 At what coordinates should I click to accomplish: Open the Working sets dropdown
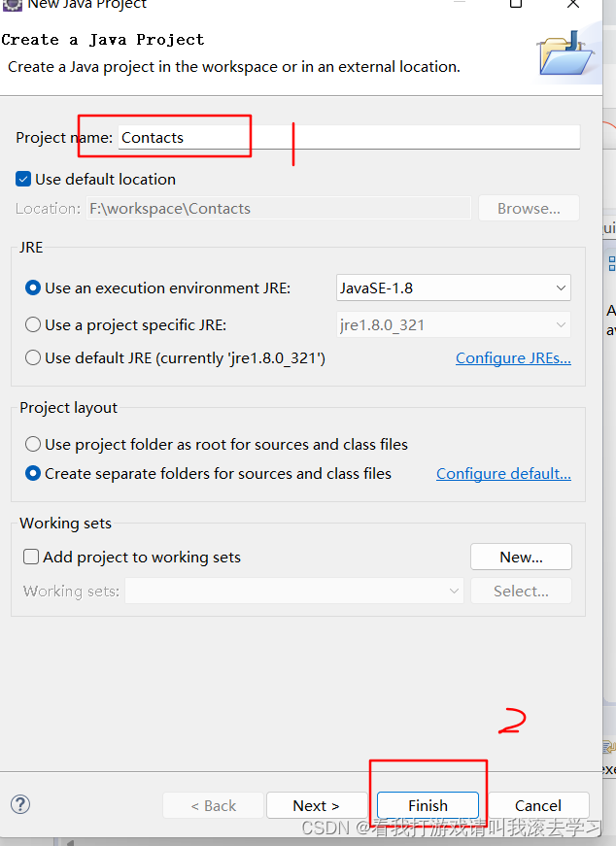(x=453, y=590)
